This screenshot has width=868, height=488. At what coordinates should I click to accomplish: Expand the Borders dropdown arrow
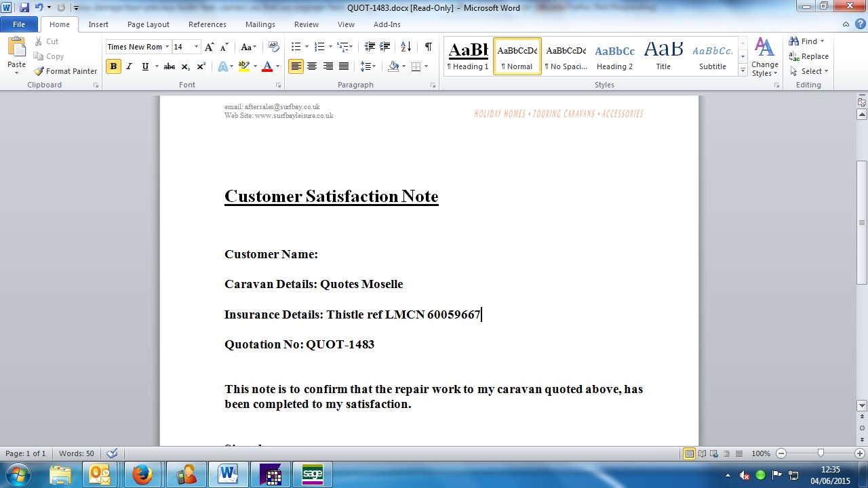click(425, 66)
